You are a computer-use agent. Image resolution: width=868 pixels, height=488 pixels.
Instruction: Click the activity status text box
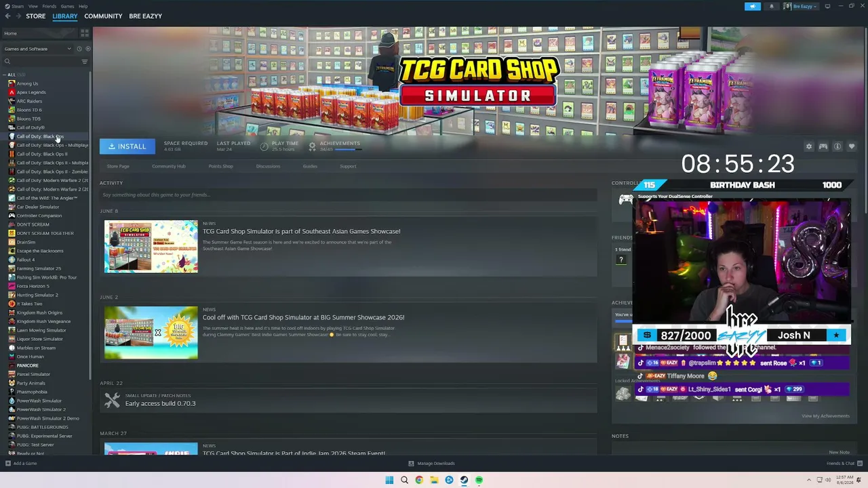click(349, 195)
